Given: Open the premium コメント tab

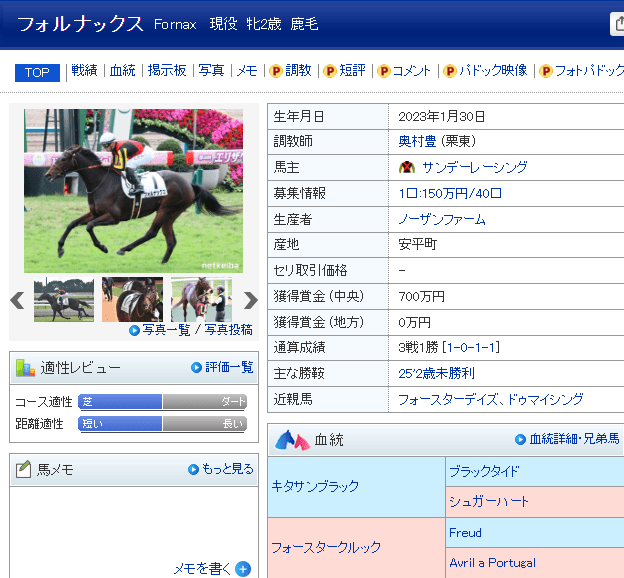Looking at the screenshot, I should pos(412,71).
